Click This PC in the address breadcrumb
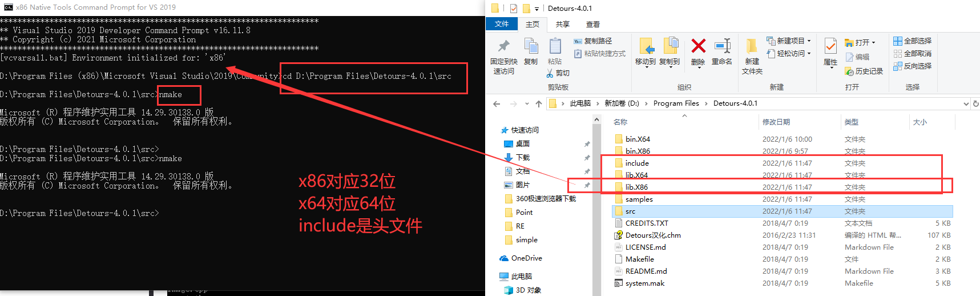Image resolution: width=980 pixels, height=296 pixels. 580,103
